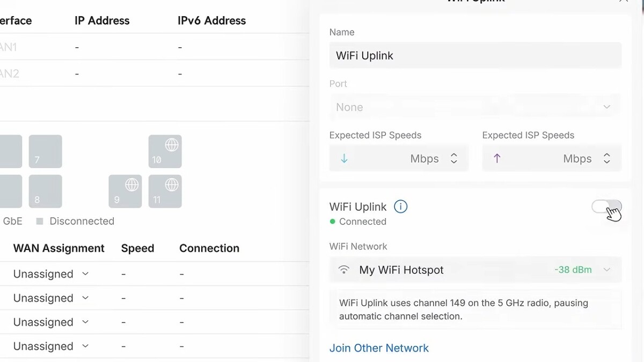Open the first Unassigned WAN Assignment dropdown

pyautogui.click(x=51, y=274)
